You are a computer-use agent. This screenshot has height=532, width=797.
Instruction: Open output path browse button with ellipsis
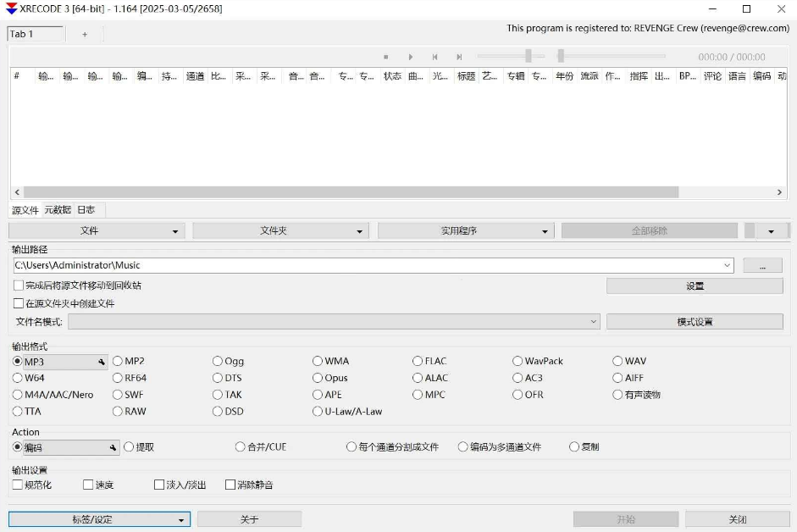click(761, 264)
